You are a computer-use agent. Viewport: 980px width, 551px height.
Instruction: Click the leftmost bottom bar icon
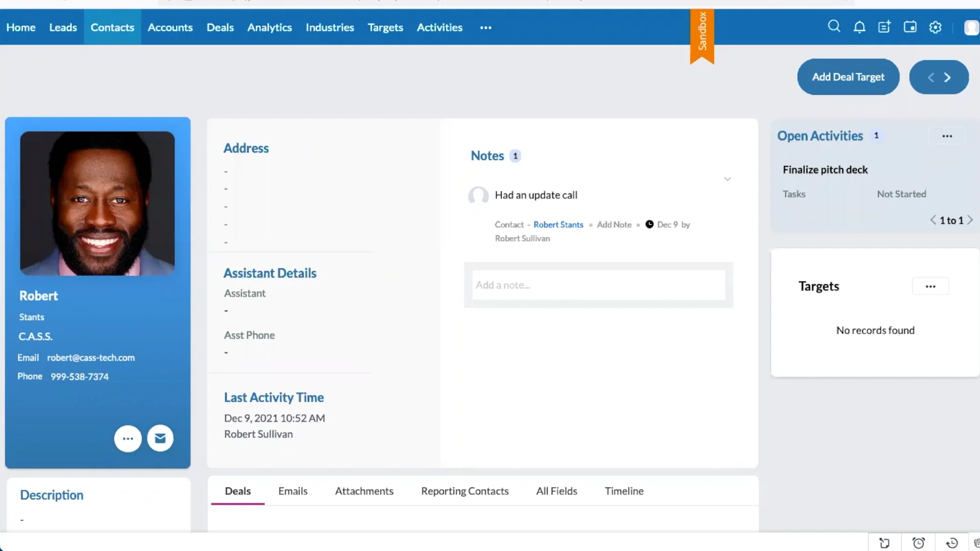point(885,543)
